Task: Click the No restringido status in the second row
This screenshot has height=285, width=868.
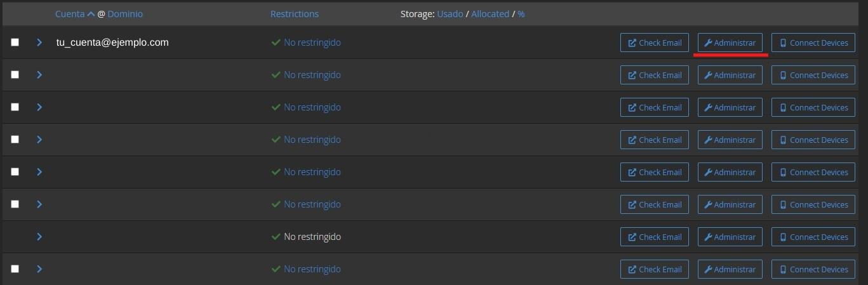Action: (312, 75)
